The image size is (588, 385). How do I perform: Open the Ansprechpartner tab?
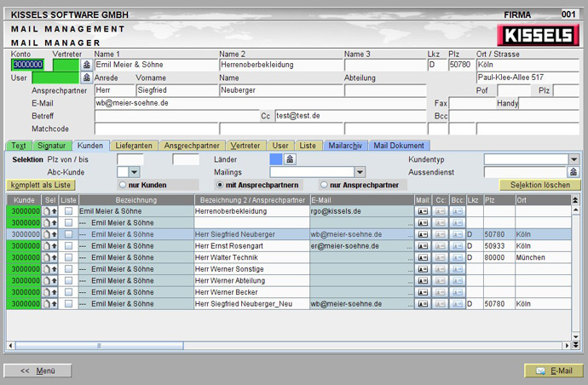pos(192,146)
